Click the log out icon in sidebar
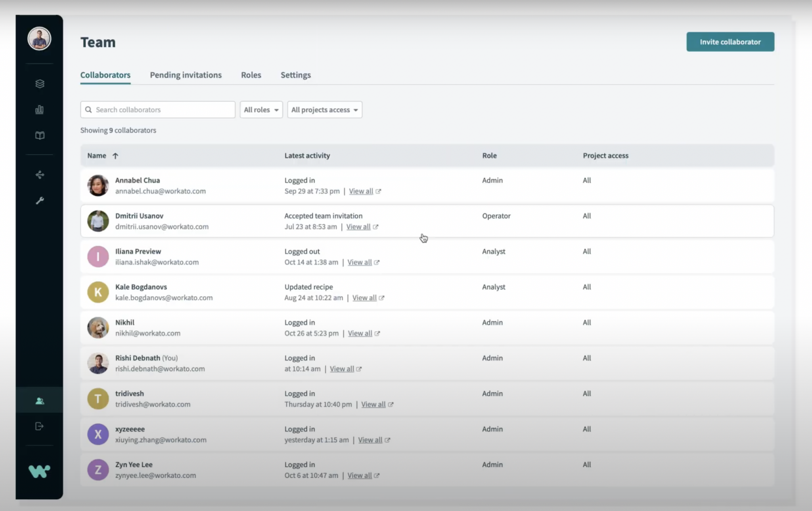 point(39,426)
